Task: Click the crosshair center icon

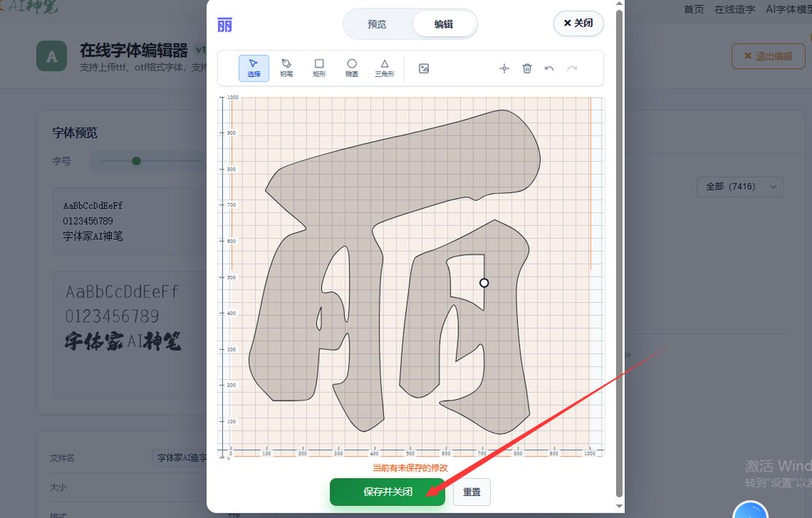Action: tap(504, 69)
